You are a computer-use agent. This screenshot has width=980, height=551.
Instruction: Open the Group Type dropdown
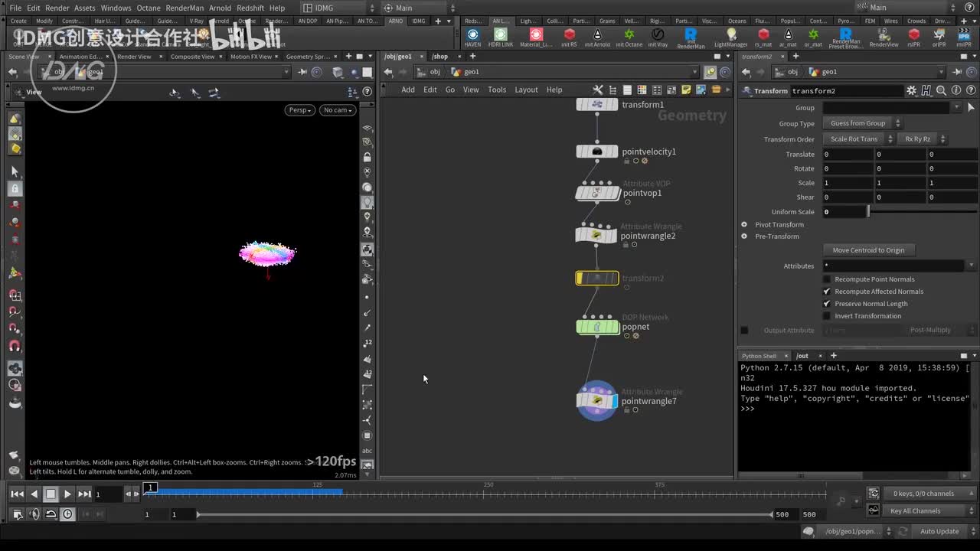coord(863,123)
